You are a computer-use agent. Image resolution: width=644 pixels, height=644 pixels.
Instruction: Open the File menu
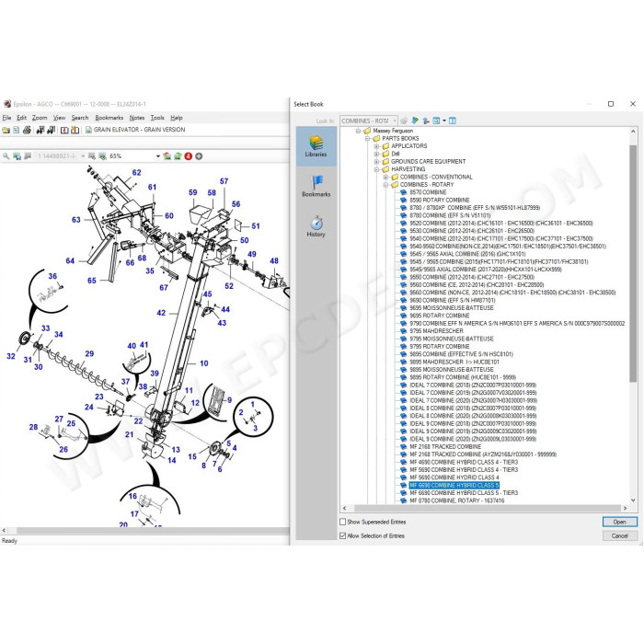point(6,118)
